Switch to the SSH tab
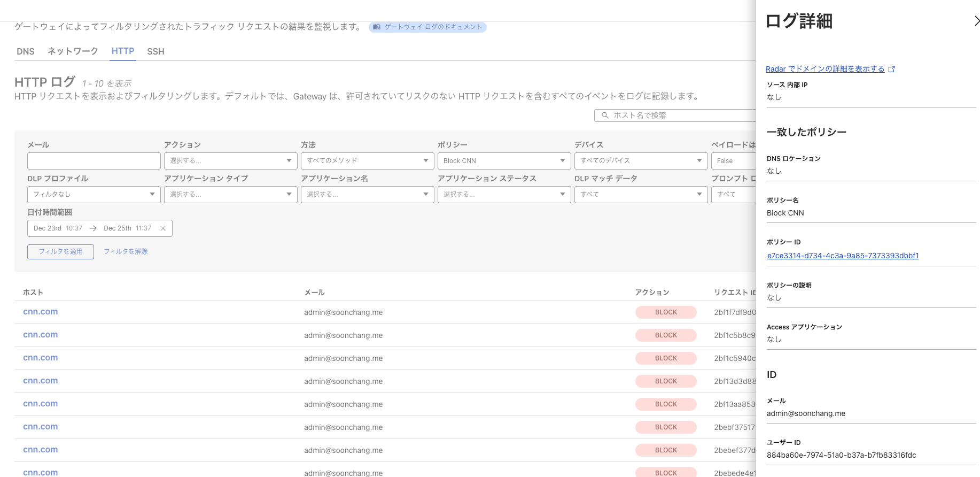This screenshot has width=980, height=477. 155,51
